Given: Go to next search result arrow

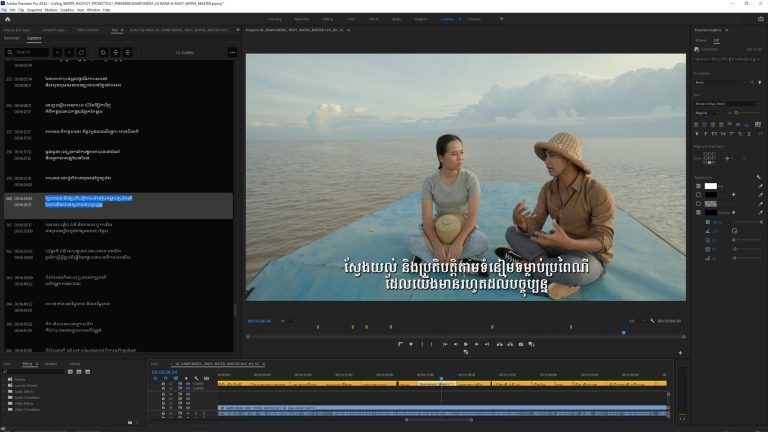Looking at the screenshot, I should pos(69,52).
